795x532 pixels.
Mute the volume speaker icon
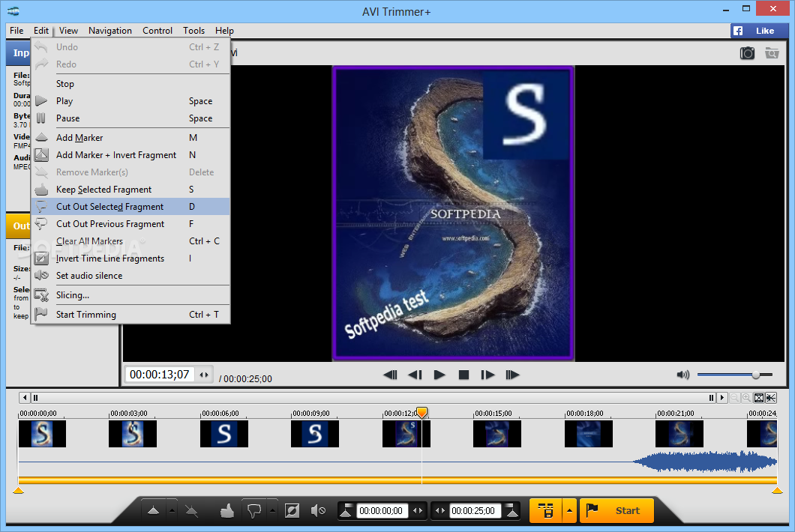(x=683, y=375)
